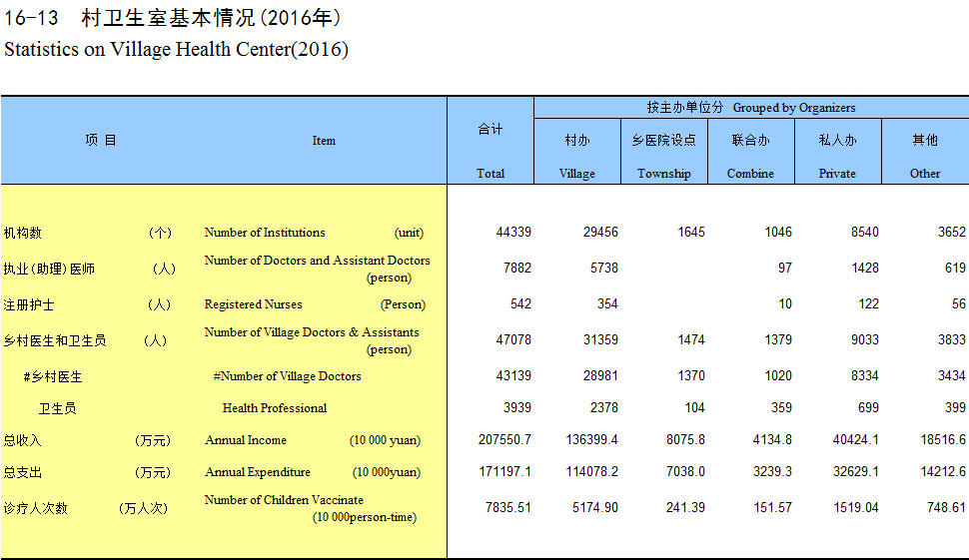969x560 pixels.
Task: Select the '乡医院设点 Township' column header
Action: (x=663, y=152)
